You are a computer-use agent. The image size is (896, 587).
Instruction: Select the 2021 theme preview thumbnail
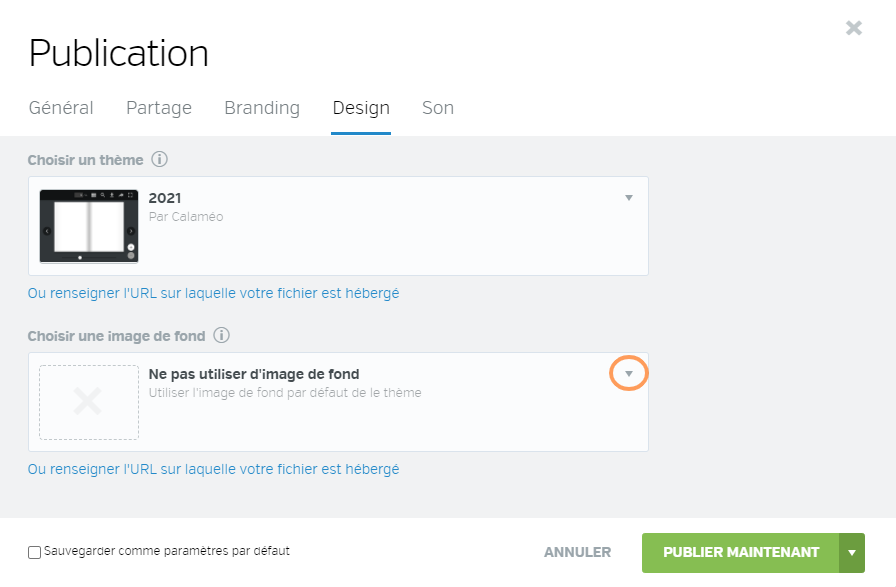tap(89, 226)
